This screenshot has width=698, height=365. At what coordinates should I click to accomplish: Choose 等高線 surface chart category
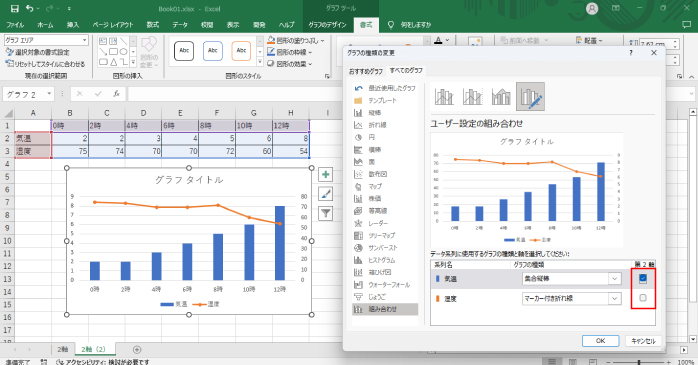click(x=385, y=211)
